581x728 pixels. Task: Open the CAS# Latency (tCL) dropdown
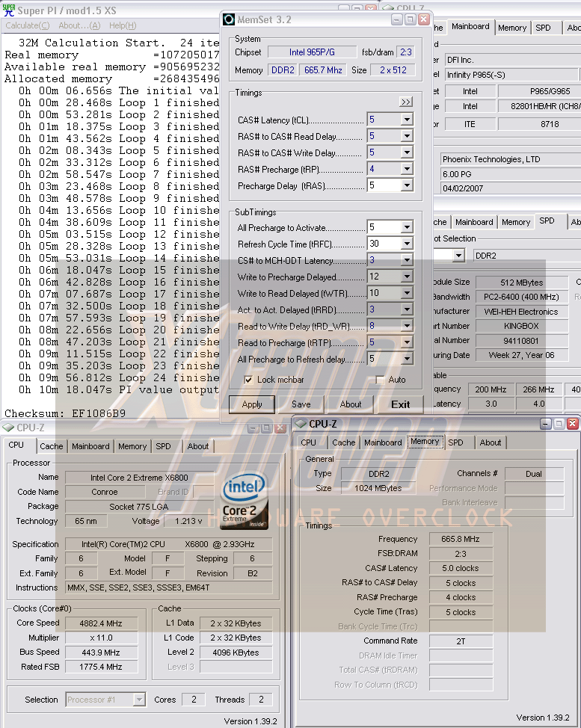click(x=407, y=120)
